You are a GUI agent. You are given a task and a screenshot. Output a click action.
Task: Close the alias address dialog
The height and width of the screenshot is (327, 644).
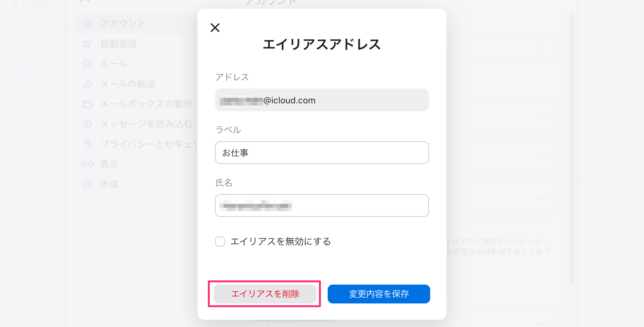(215, 28)
